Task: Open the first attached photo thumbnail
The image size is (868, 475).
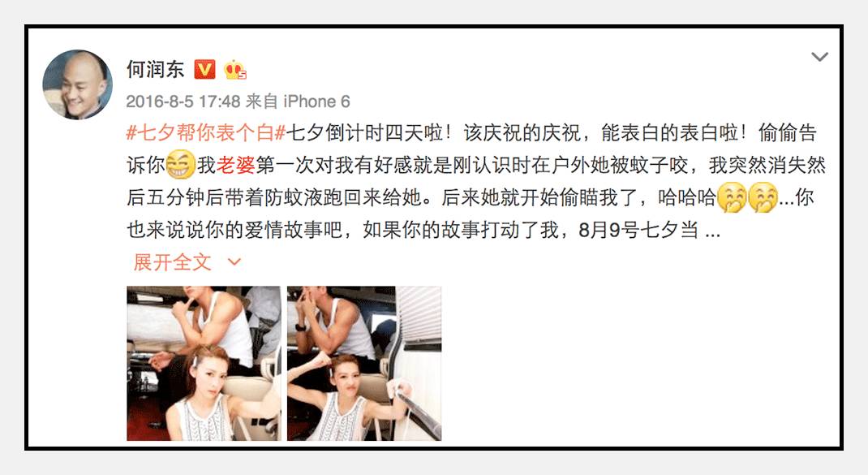Action: click(204, 363)
